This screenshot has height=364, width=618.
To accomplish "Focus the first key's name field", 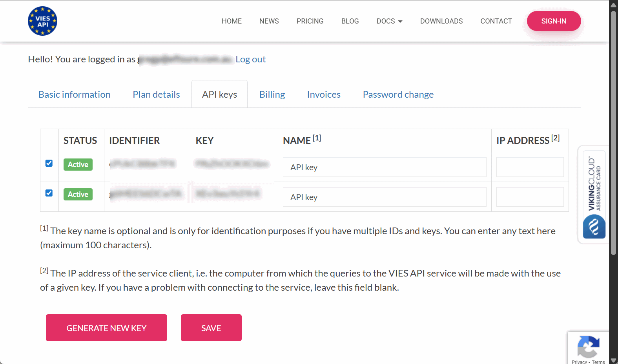I will click(385, 167).
